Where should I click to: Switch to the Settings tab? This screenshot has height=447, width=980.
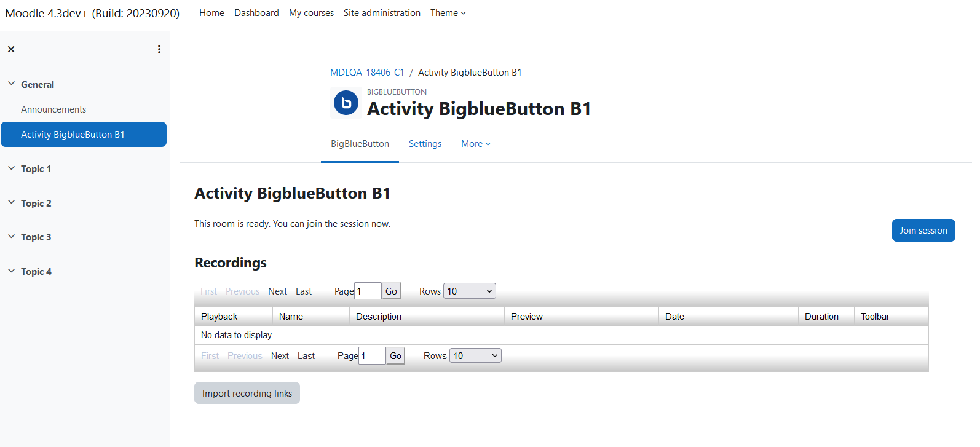click(425, 144)
